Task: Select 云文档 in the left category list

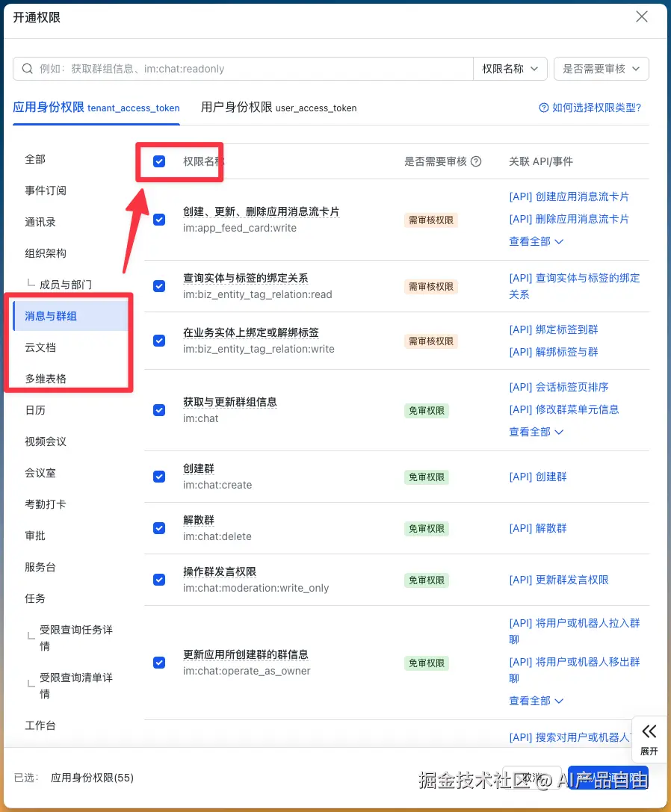Action: 47,347
